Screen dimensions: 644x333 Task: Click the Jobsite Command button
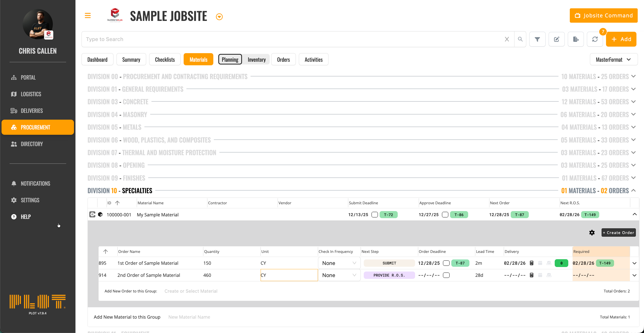tap(603, 16)
